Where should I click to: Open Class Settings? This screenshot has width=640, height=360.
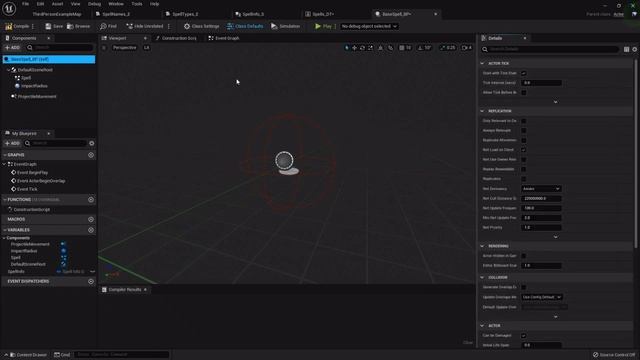click(x=201, y=26)
